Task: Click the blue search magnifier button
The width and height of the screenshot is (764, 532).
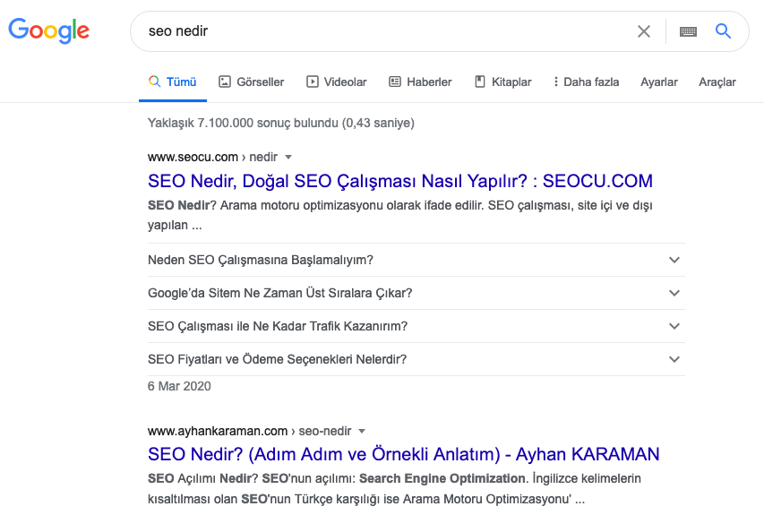Action: click(723, 31)
